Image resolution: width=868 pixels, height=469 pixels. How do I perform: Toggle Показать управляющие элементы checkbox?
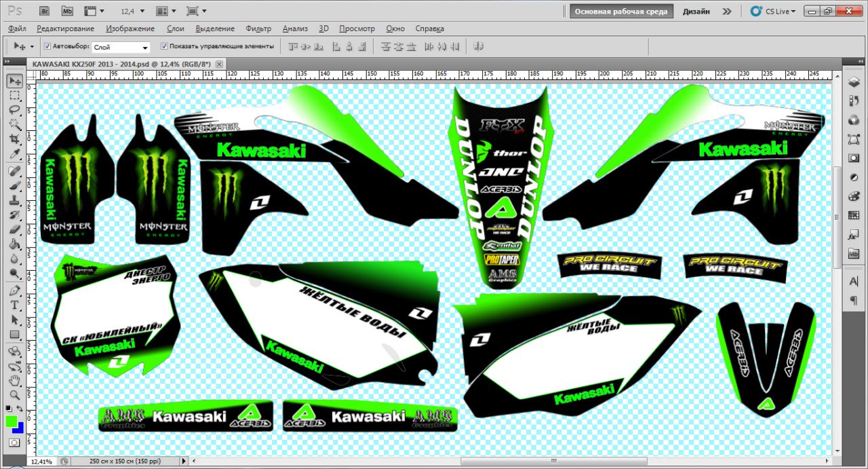click(x=164, y=46)
